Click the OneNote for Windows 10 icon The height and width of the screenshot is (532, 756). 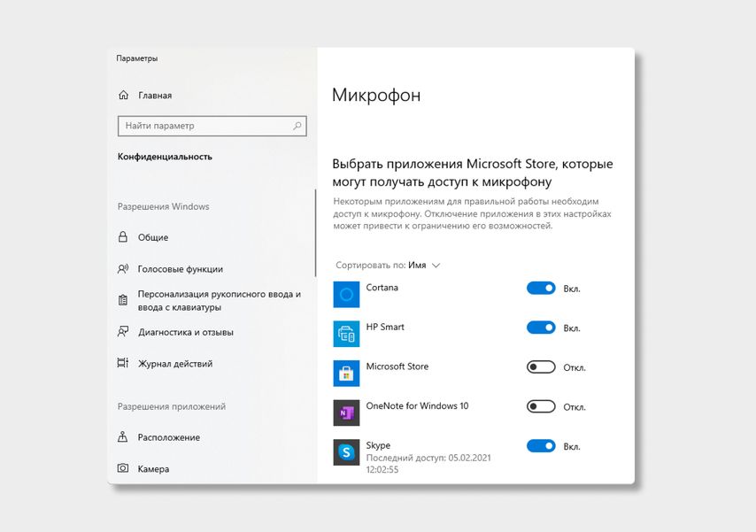click(346, 412)
